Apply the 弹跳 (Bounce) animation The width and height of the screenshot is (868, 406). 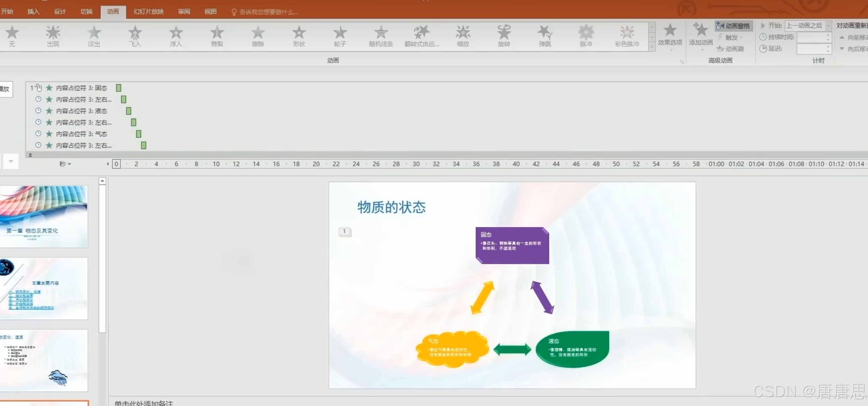coord(545,36)
